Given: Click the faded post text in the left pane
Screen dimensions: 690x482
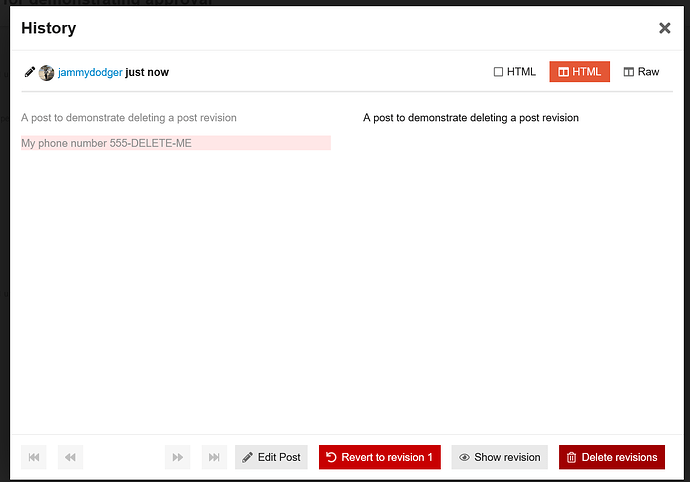Looking at the screenshot, I should (129, 118).
